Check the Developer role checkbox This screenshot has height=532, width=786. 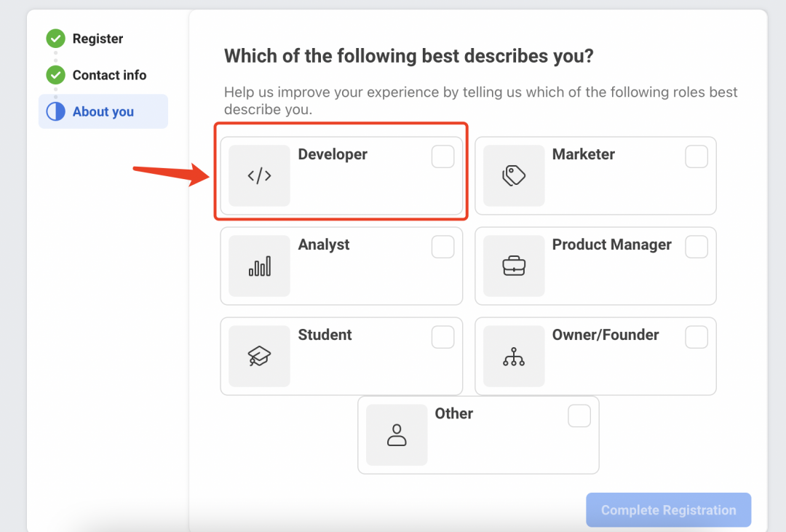442,156
